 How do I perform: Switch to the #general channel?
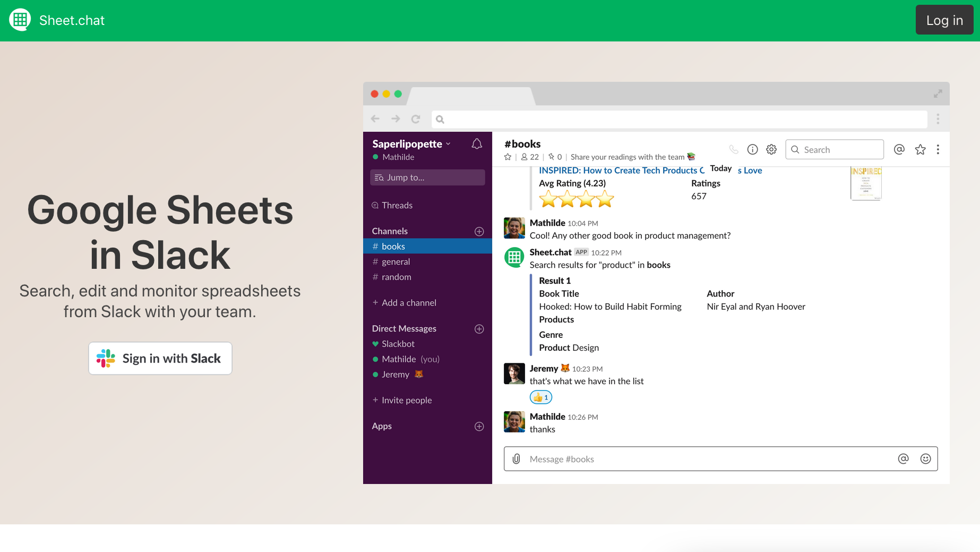[396, 261]
